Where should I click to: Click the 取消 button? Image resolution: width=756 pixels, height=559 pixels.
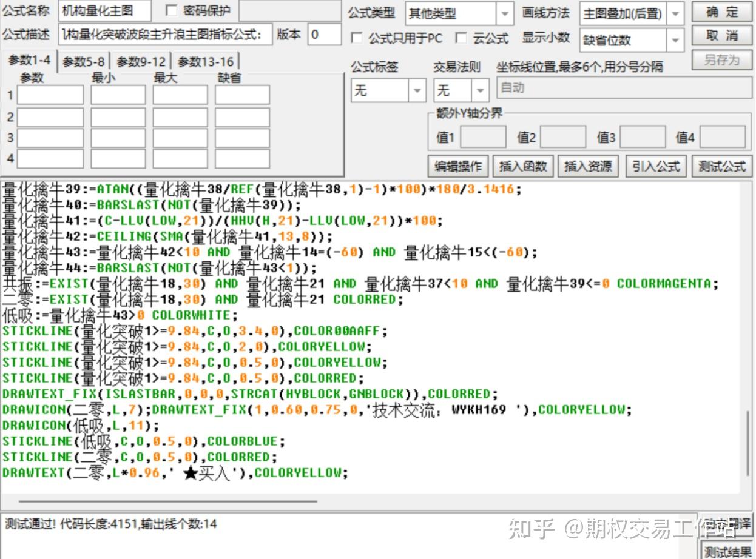tap(721, 36)
